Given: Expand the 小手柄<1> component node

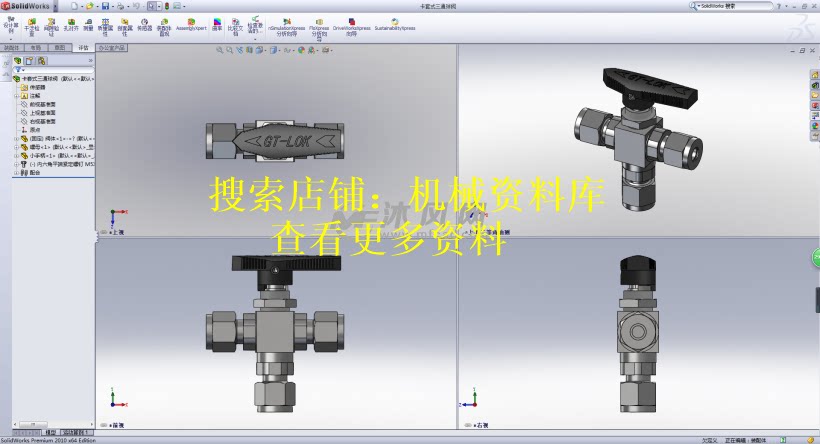Looking at the screenshot, I should (x=17, y=155).
